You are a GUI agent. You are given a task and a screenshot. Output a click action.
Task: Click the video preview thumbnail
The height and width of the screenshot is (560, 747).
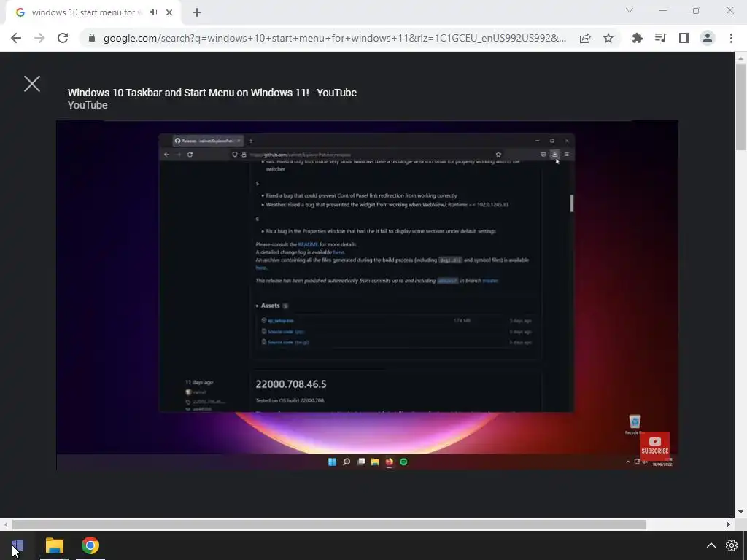pos(367,295)
